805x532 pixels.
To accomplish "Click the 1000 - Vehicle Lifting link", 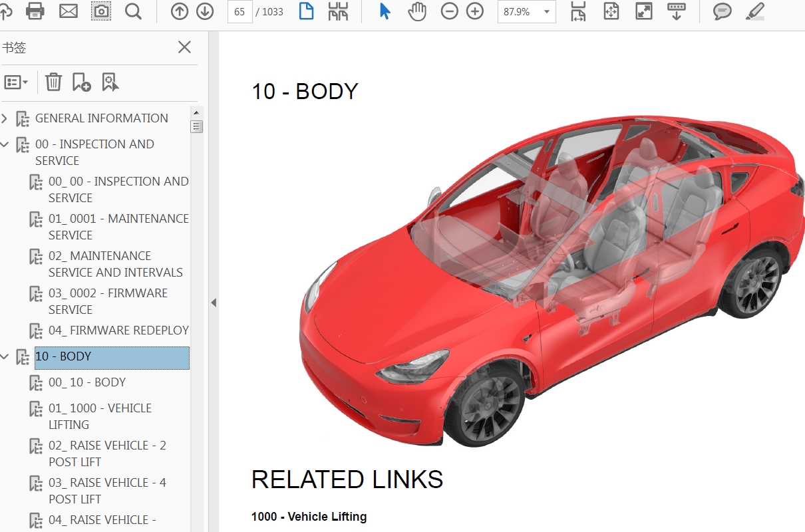I will pos(309,517).
